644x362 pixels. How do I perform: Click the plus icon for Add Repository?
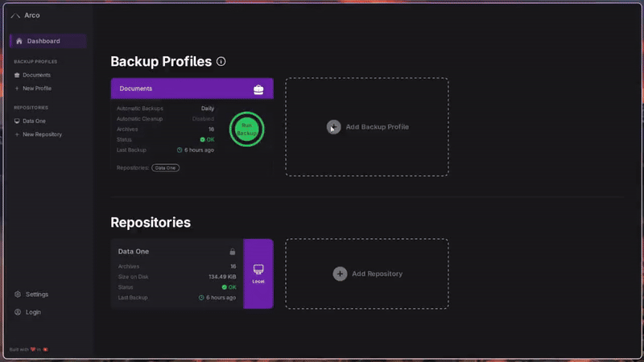click(340, 274)
